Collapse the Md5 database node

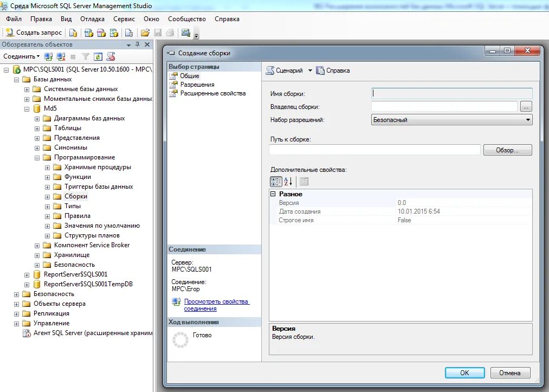(x=27, y=109)
